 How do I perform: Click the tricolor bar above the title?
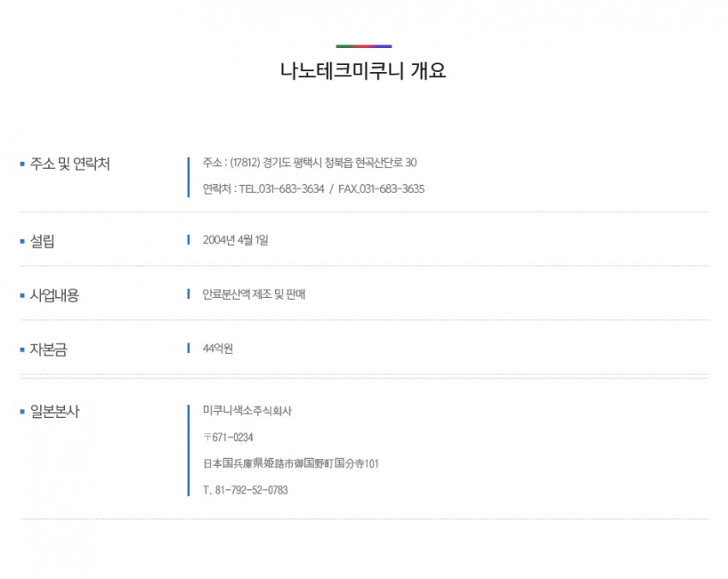pyautogui.click(x=363, y=46)
